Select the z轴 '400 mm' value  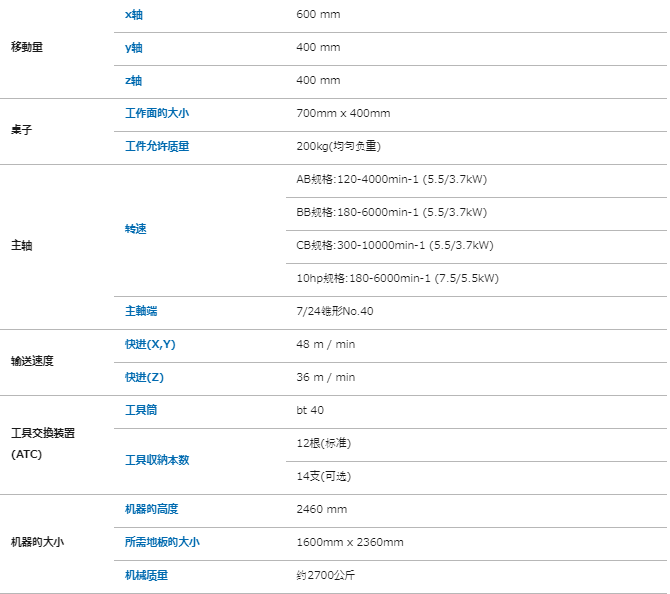coord(318,80)
